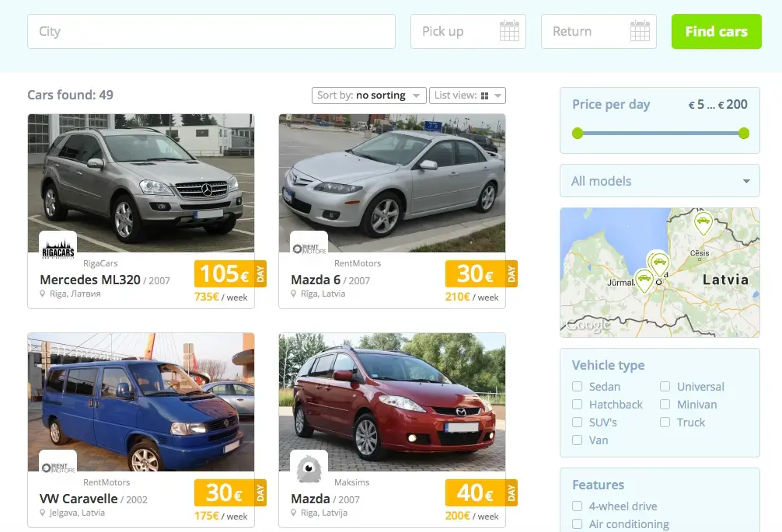Click the 735€ / week price text

[221, 297]
